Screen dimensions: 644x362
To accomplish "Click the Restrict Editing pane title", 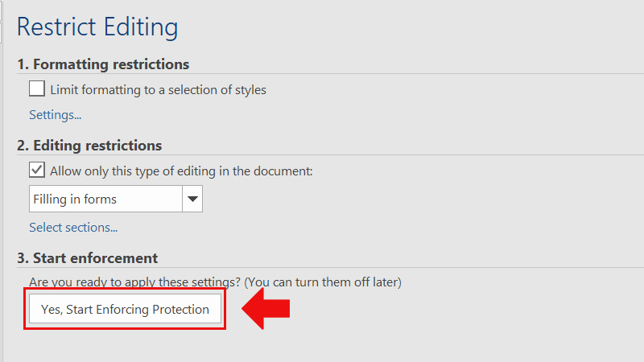I will coord(97,27).
